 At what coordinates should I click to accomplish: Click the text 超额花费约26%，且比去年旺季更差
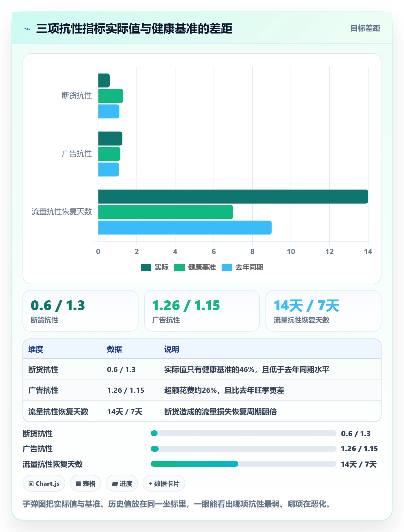coord(224,390)
